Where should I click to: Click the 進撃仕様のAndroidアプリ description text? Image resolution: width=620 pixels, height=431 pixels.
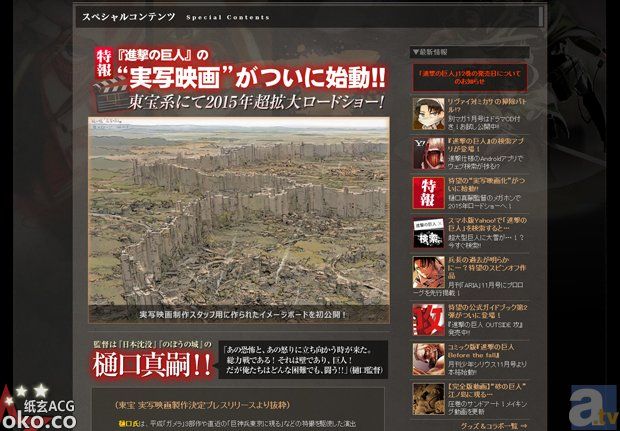(x=485, y=162)
